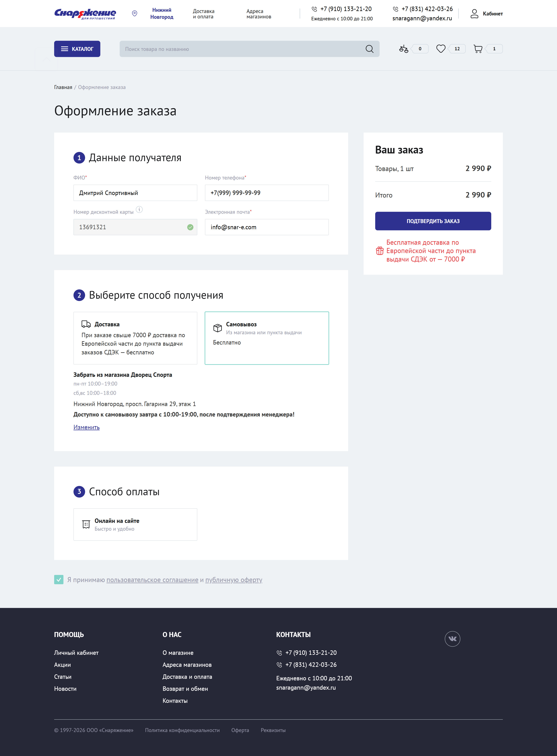Click the search magnifier icon
Viewport: 557px width, 756px height.
(x=370, y=49)
